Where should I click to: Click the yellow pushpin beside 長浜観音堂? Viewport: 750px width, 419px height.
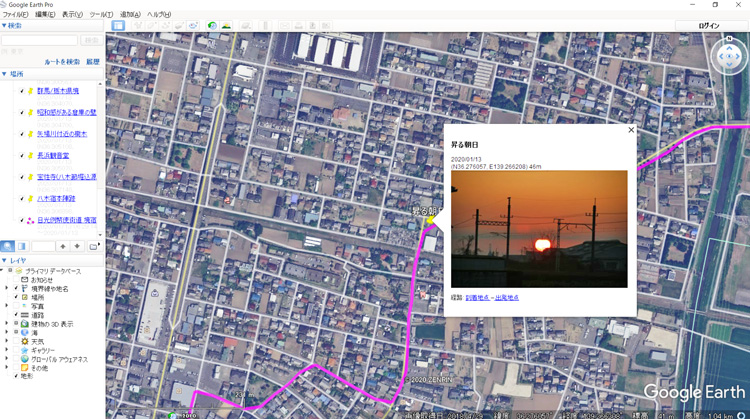31,155
